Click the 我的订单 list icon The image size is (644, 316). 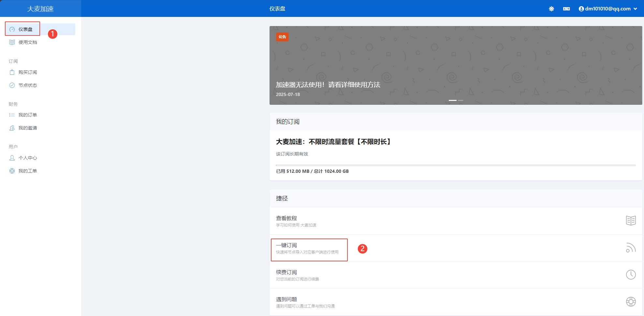point(12,115)
